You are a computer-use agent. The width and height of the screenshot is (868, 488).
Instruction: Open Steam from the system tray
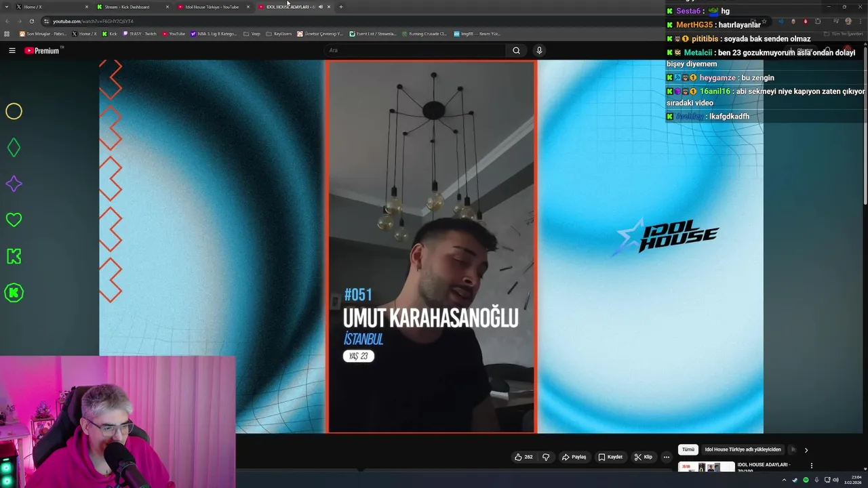click(x=795, y=480)
